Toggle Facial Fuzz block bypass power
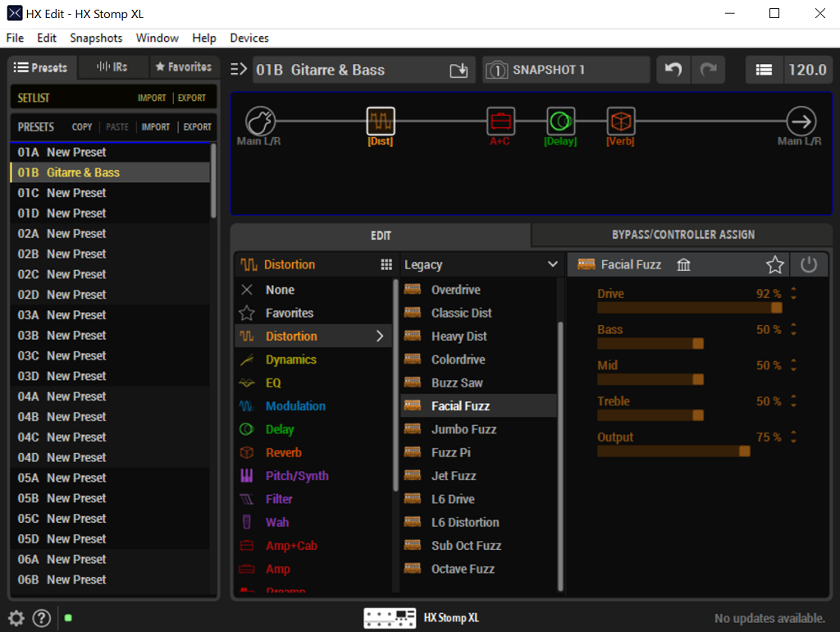 point(808,264)
